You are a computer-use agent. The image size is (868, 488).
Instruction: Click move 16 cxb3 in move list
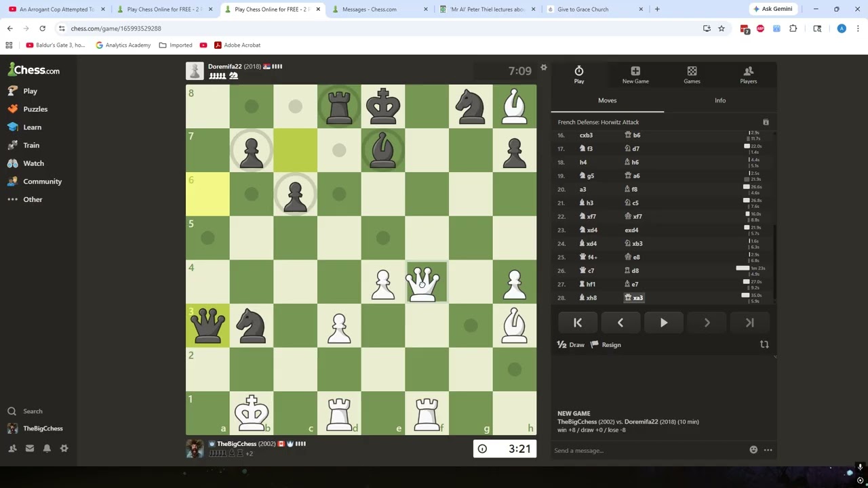coord(586,135)
